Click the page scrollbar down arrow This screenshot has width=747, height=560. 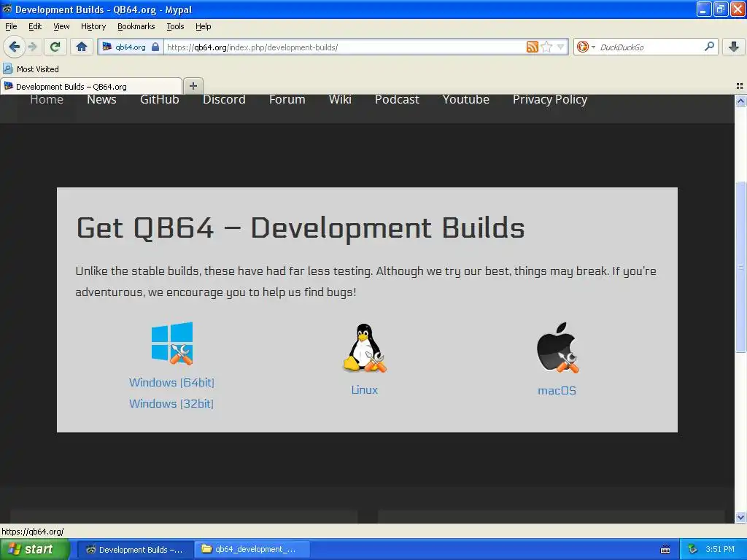[x=740, y=517]
